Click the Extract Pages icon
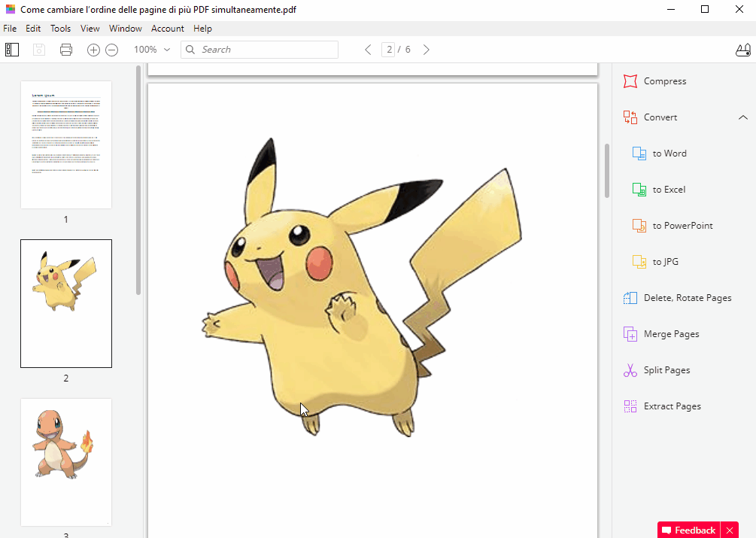The image size is (756, 538). click(x=630, y=406)
